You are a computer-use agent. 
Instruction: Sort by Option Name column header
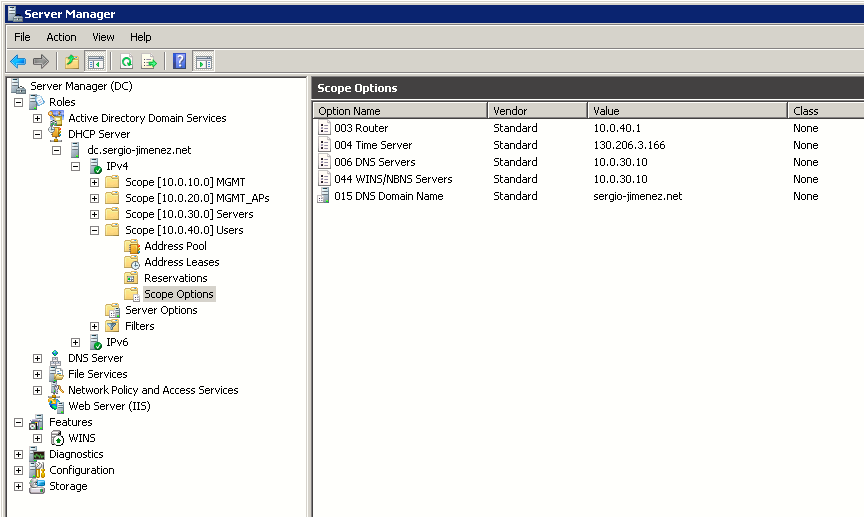[401, 111]
